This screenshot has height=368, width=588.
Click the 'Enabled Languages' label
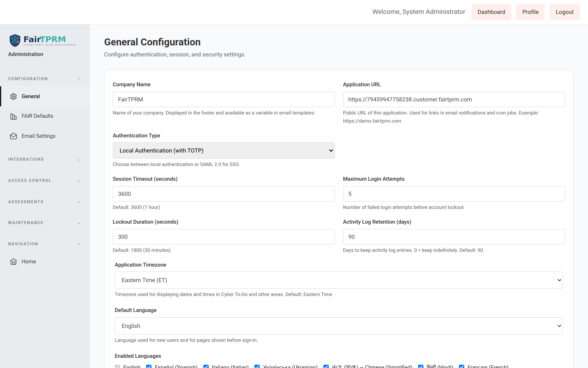[138, 356]
